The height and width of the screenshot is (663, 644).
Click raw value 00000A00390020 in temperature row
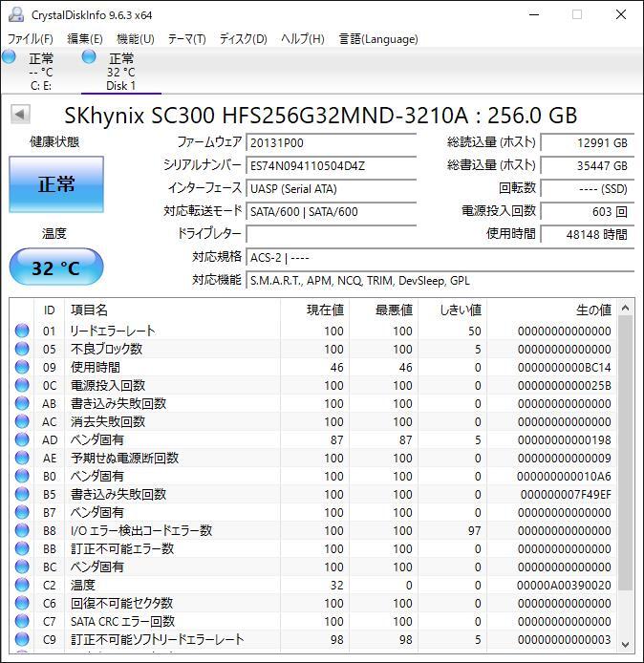564,586
